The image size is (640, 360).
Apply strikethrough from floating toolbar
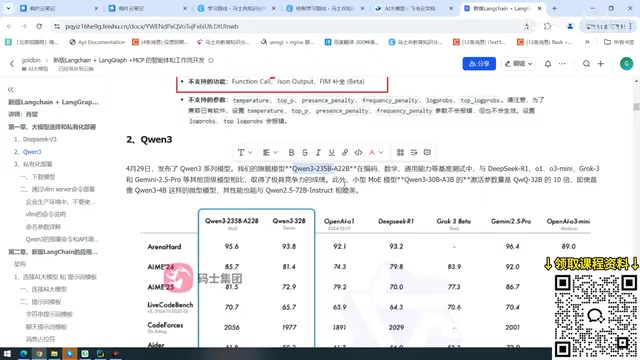point(305,152)
